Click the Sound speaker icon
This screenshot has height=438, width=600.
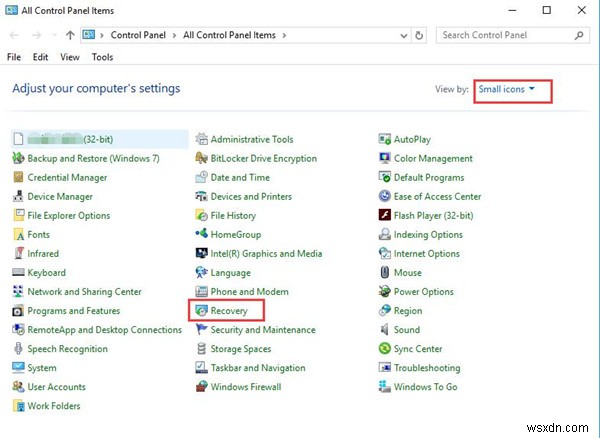click(x=385, y=329)
